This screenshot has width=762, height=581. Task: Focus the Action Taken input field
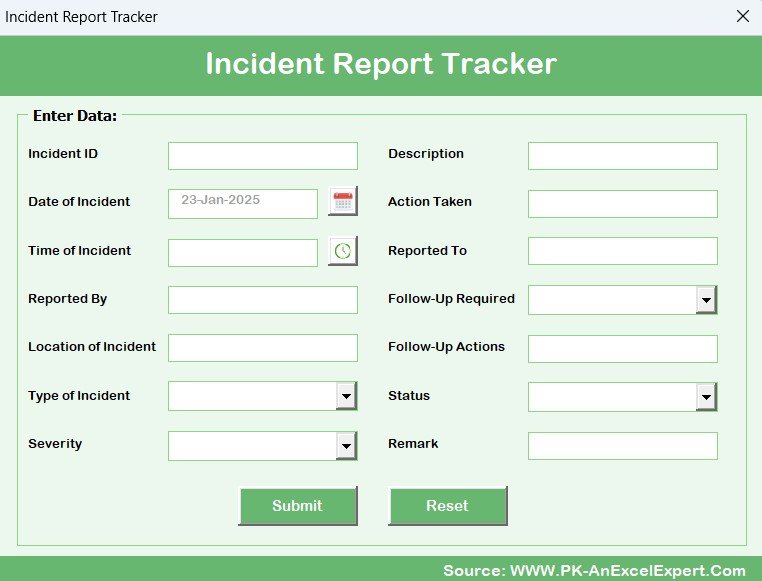click(x=623, y=204)
